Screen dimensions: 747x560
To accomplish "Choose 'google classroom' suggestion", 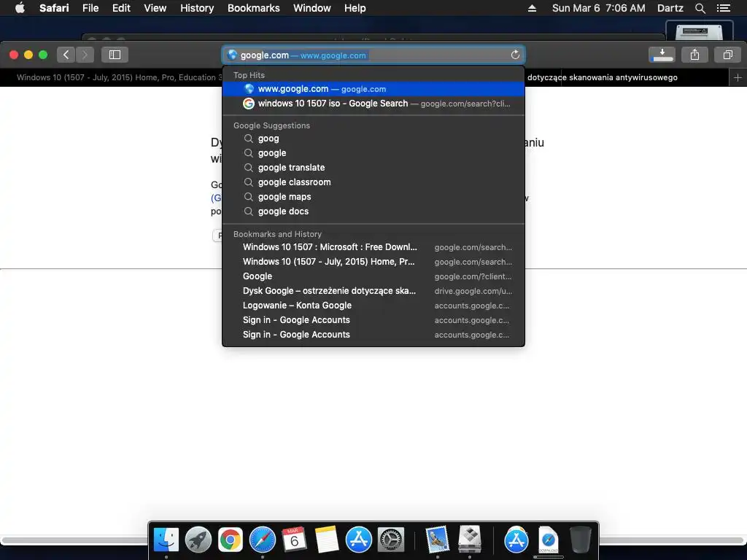I will pyautogui.click(x=373, y=182).
